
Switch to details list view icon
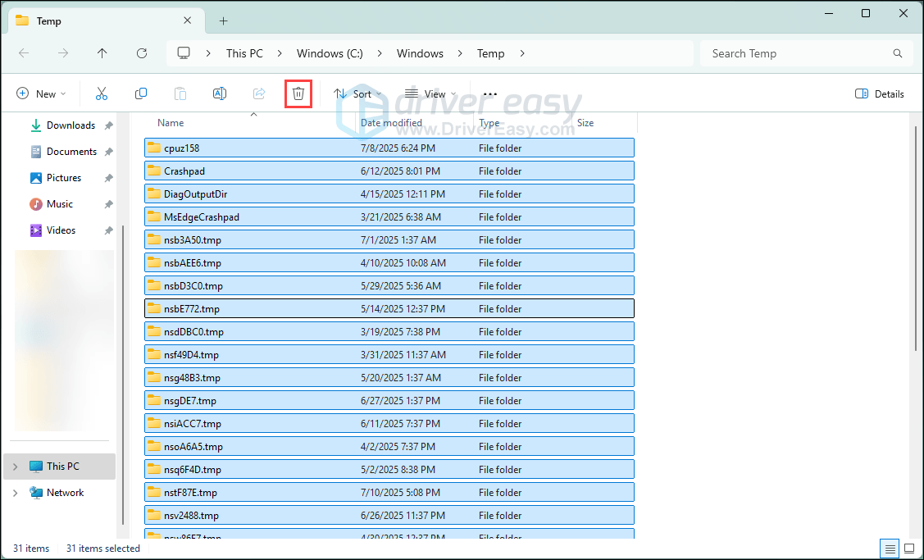[890, 548]
